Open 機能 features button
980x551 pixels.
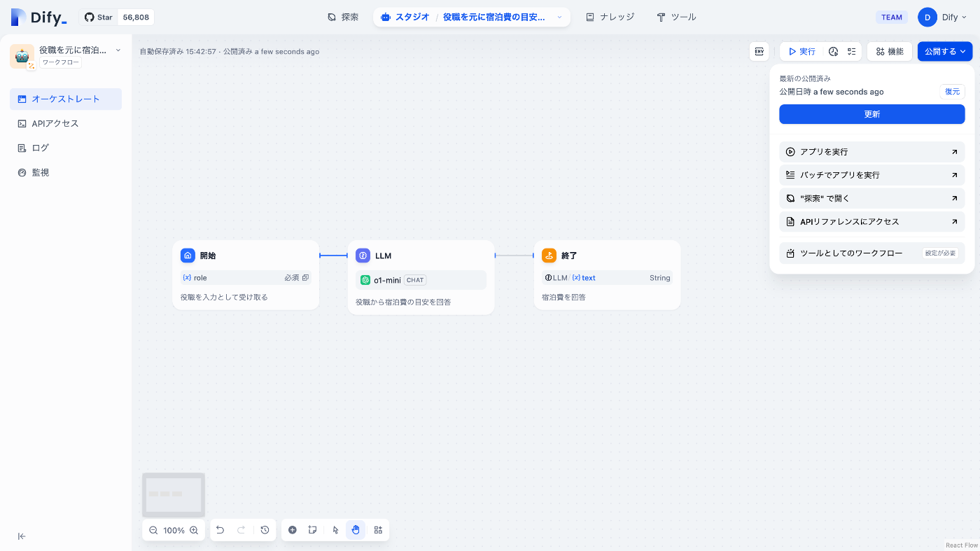click(x=890, y=51)
